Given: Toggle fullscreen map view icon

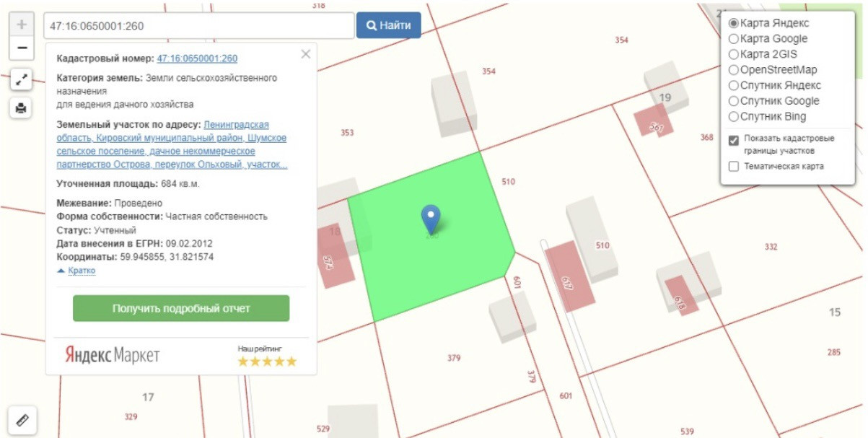Looking at the screenshot, I should tap(22, 79).
